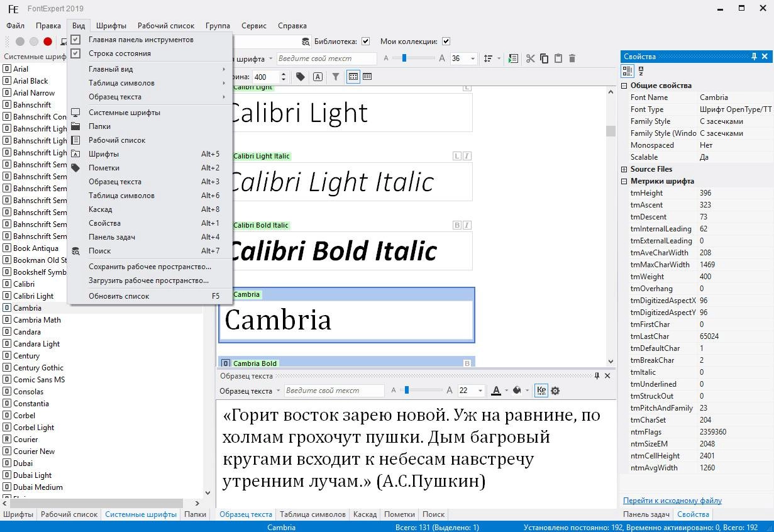Collapse the Общие свойства section
Image resolution: width=774 pixels, height=532 pixels.
(624, 86)
